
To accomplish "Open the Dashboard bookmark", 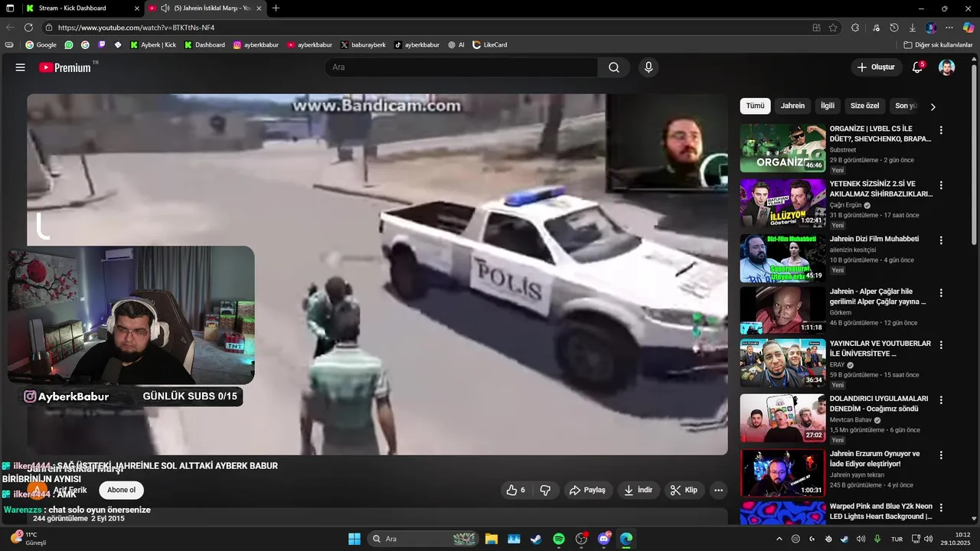I will [x=204, y=45].
